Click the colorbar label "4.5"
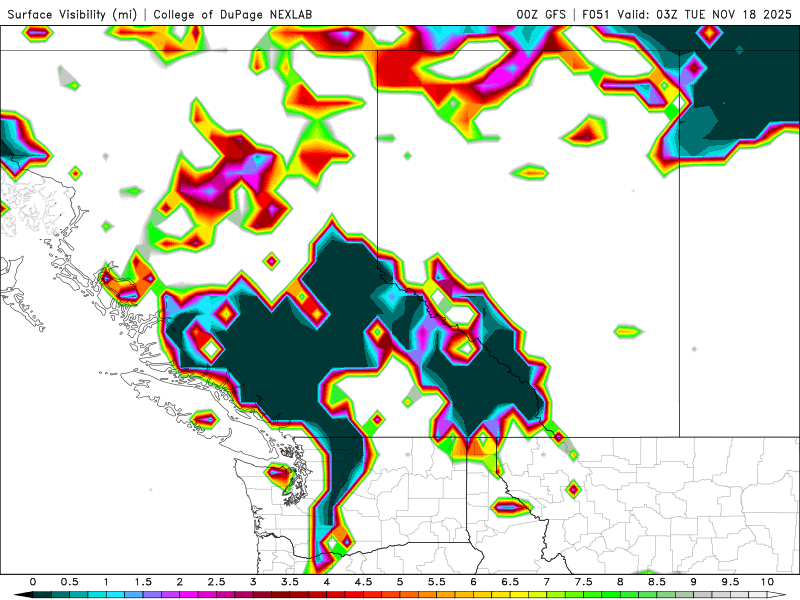 point(363,582)
